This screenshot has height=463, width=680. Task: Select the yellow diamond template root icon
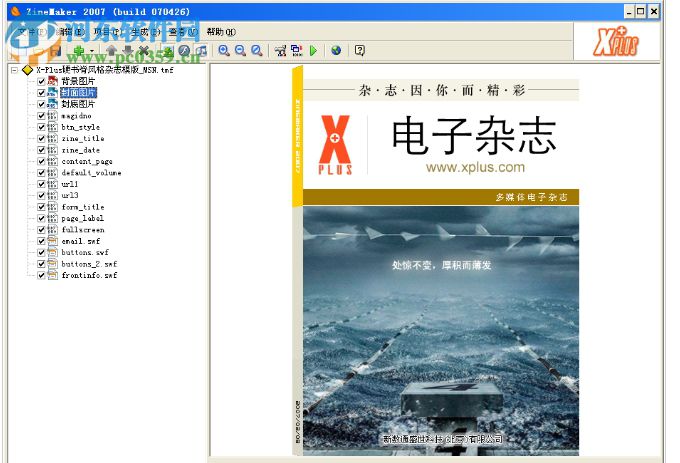coord(27,70)
